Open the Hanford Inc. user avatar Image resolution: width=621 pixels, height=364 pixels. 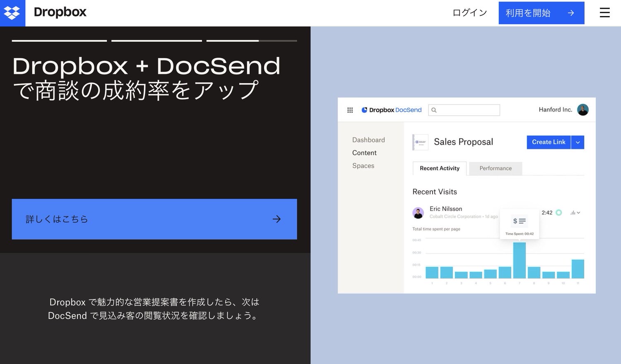[x=583, y=110]
